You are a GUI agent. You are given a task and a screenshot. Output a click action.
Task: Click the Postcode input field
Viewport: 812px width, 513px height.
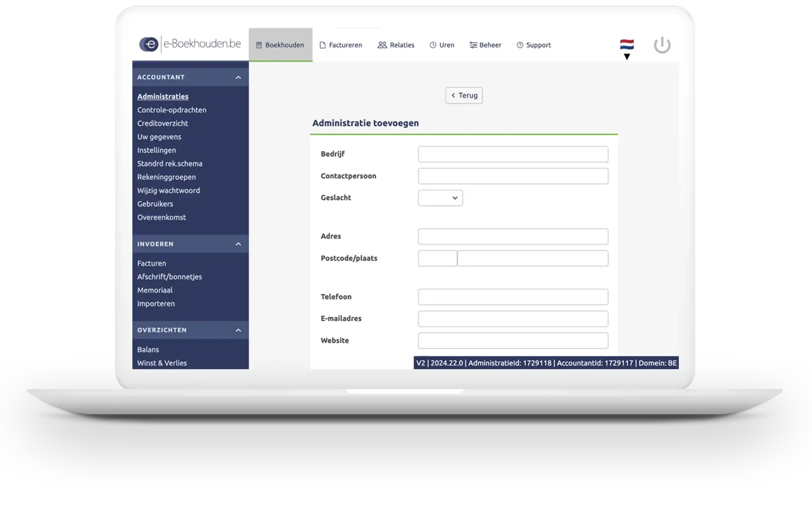438,258
